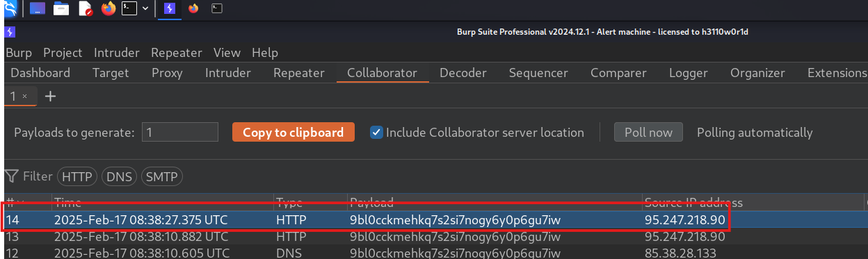
Task: Switch to the Comparer tab
Action: click(618, 73)
